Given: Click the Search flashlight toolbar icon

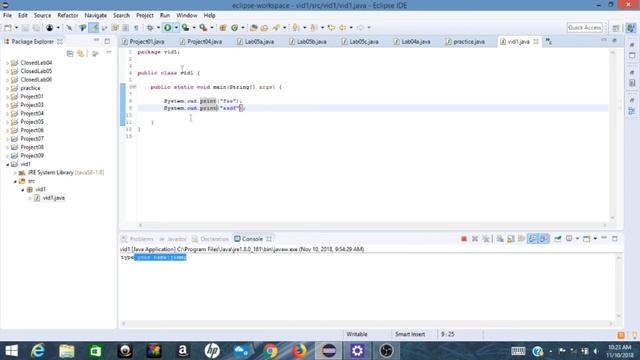Looking at the screenshot, I should coord(277,28).
